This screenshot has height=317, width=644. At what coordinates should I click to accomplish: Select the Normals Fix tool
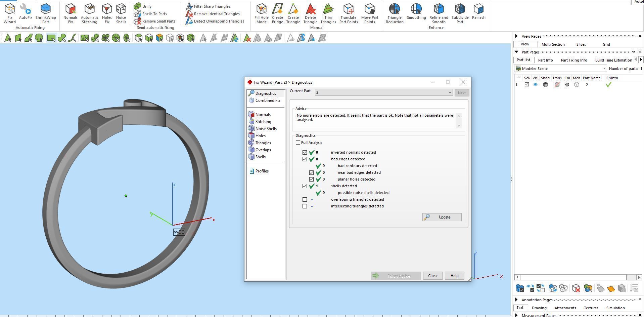tap(70, 14)
